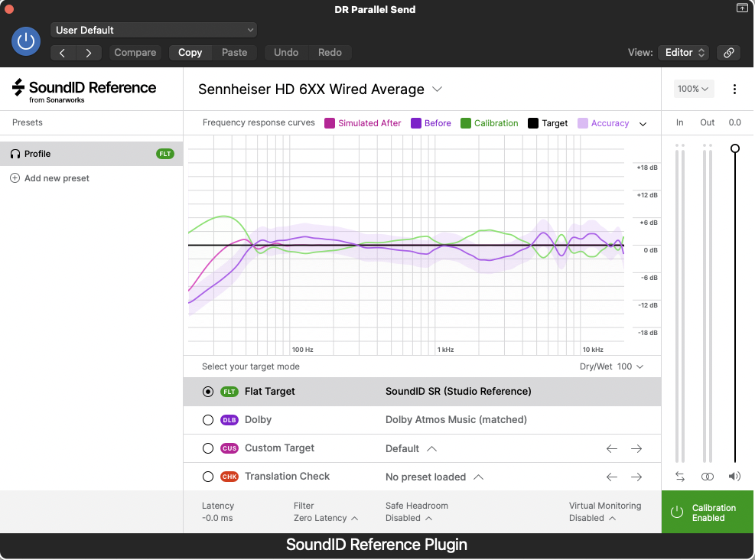Screen dimensions: 755x560
Task: Click the Compare button
Action: [x=135, y=52]
